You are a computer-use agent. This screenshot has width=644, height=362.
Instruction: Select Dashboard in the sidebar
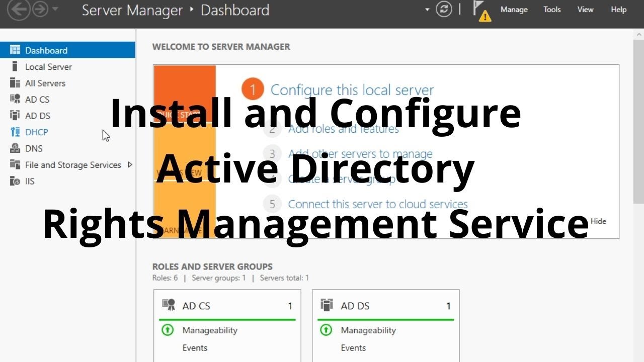coord(67,50)
